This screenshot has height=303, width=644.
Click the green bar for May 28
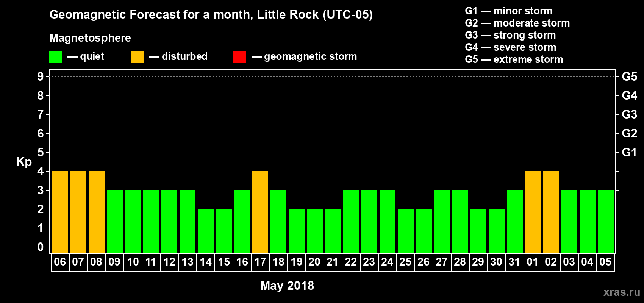pos(460,221)
